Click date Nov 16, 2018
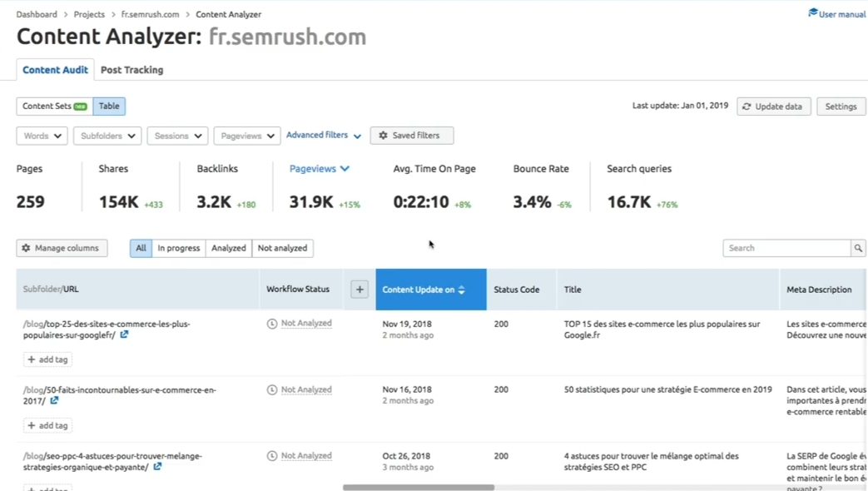This screenshot has height=491, width=868. 407,389
